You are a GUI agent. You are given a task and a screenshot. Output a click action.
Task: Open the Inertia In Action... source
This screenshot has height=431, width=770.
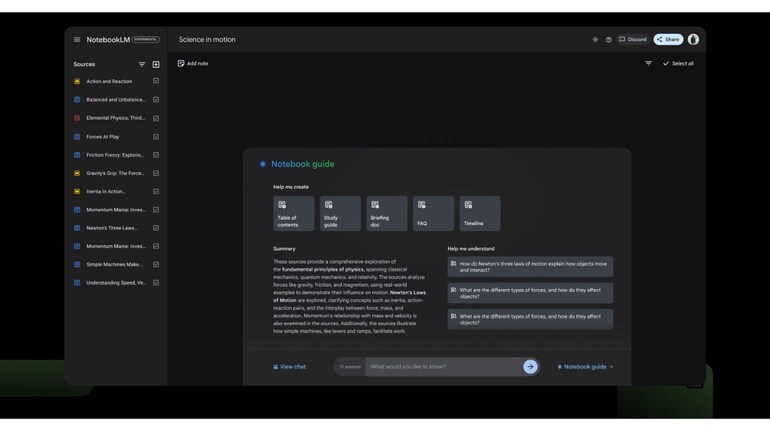tap(106, 191)
